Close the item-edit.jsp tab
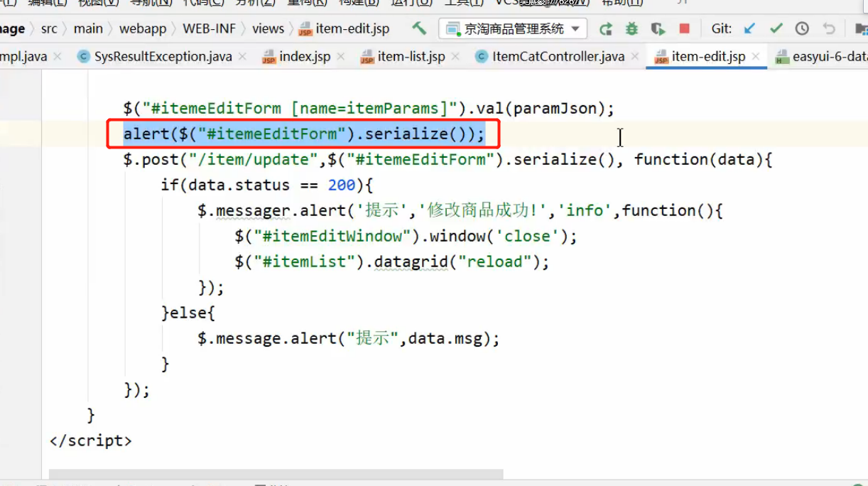This screenshot has height=486, width=868. 756,56
